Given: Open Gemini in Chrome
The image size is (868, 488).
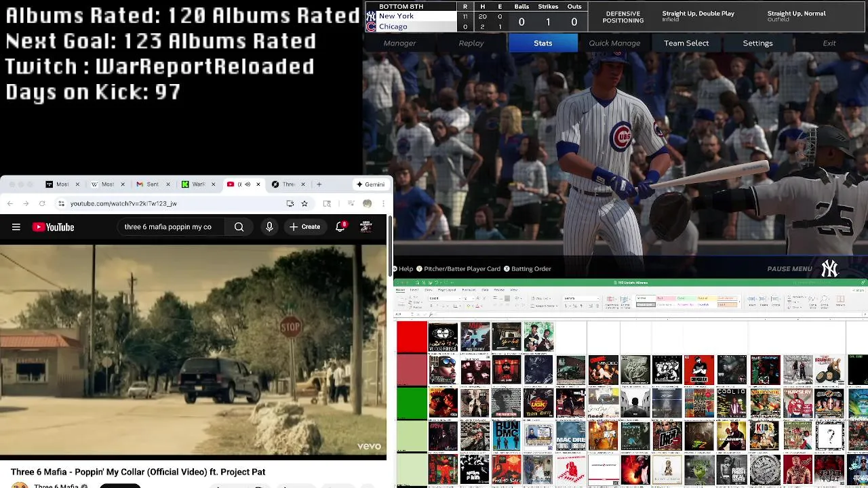Looking at the screenshot, I should (371, 184).
